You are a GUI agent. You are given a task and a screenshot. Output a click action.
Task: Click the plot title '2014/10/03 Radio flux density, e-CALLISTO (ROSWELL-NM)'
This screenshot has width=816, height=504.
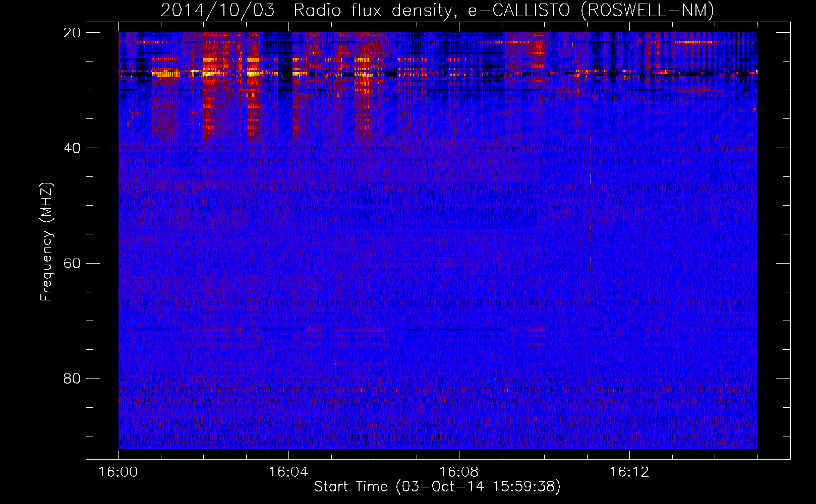(x=437, y=10)
